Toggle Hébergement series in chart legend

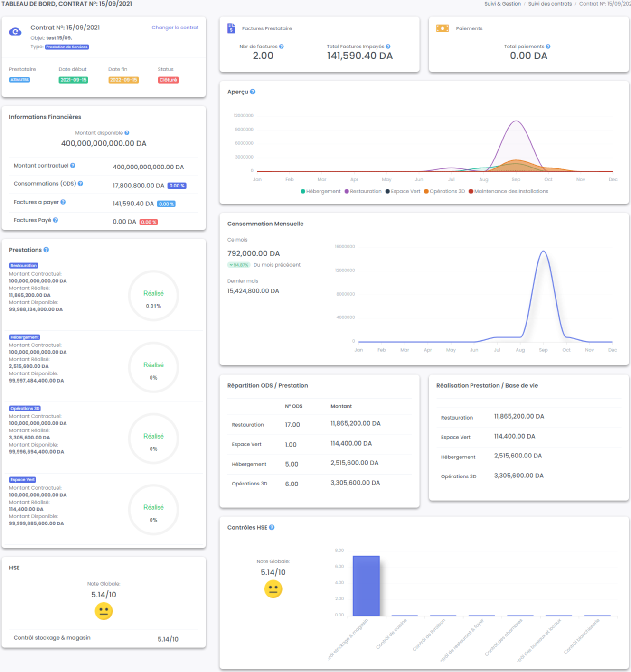click(321, 192)
